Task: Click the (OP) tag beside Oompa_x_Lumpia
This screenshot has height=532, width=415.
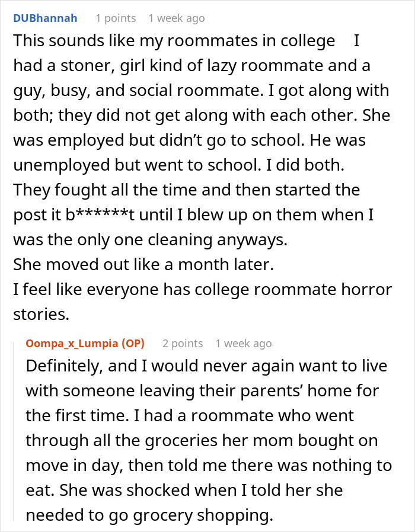Action: [x=131, y=344]
